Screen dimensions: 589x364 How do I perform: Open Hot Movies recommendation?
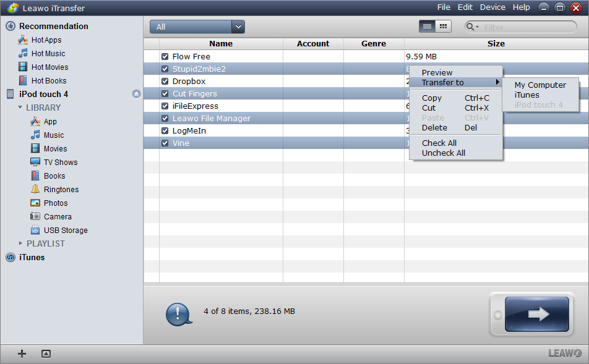pyautogui.click(x=49, y=67)
